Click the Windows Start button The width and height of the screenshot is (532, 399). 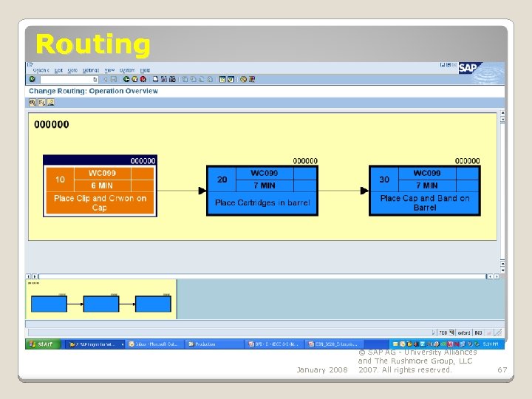pyautogui.click(x=43, y=344)
